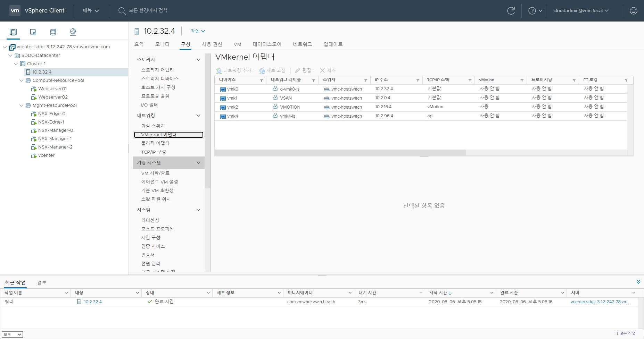The height and width of the screenshot is (339, 644).
Task: Open the Networking inventory view icon
Action: click(x=73, y=32)
